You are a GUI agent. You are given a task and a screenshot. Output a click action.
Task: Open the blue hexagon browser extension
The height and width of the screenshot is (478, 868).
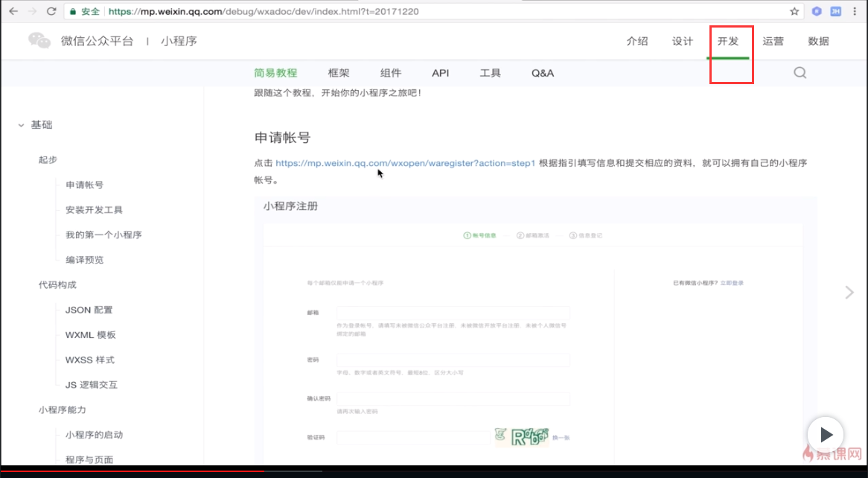(x=817, y=11)
